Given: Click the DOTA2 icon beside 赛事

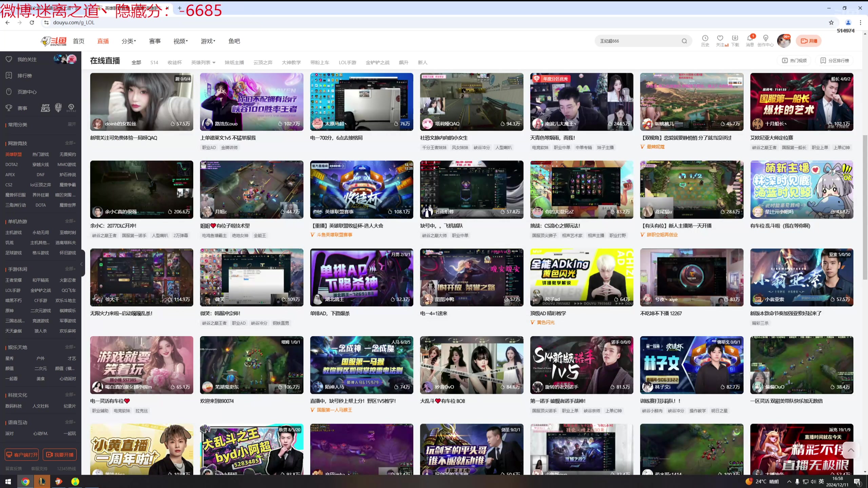Looking at the screenshot, I should click(71, 108).
